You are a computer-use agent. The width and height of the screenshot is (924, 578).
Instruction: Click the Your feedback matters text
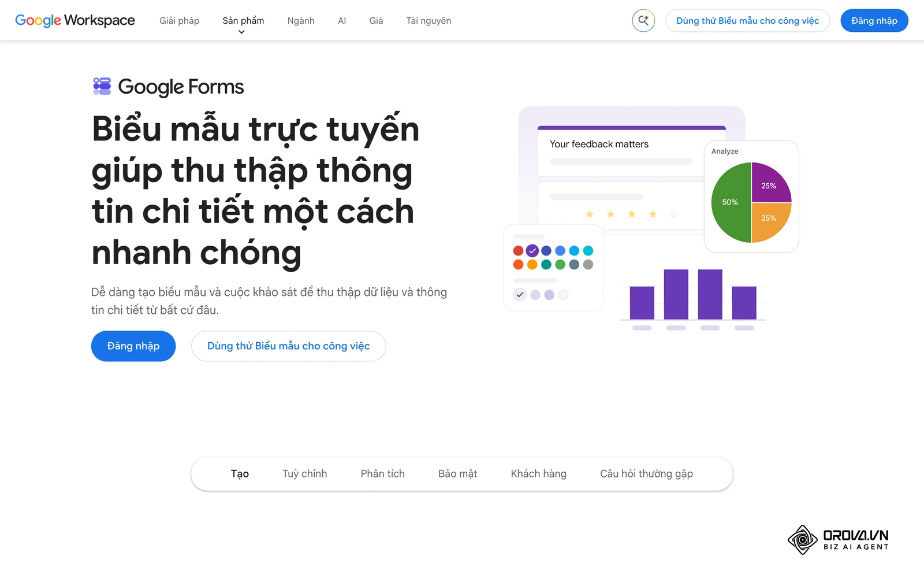point(599,144)
